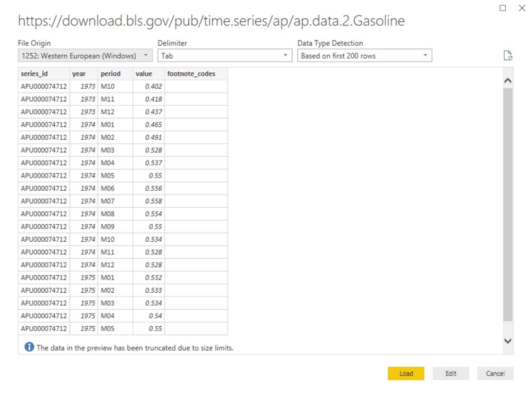This screenshot has width=532, height=398.
Task: Open the Data Type Detection dropdown
Action: click(x=364, y=55)
